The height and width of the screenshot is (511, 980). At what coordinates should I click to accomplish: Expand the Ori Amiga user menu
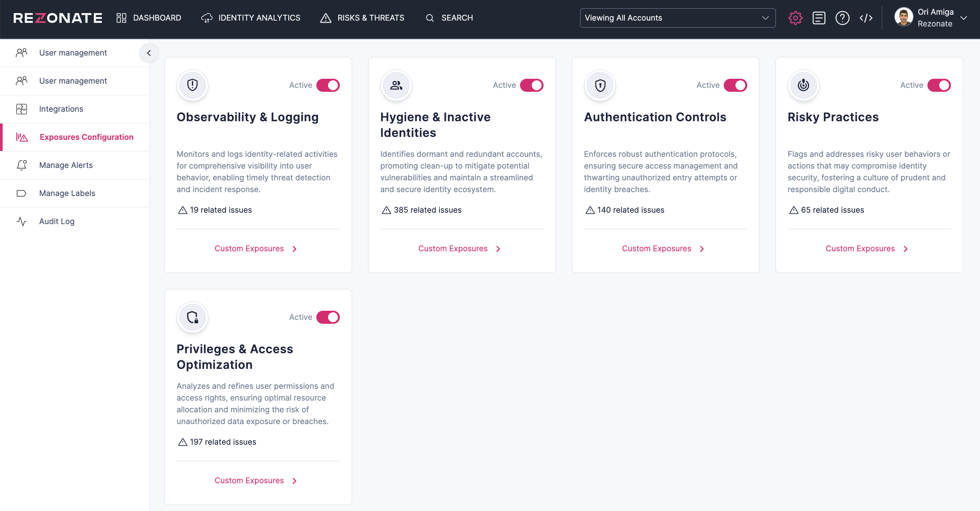click(964, 18)
